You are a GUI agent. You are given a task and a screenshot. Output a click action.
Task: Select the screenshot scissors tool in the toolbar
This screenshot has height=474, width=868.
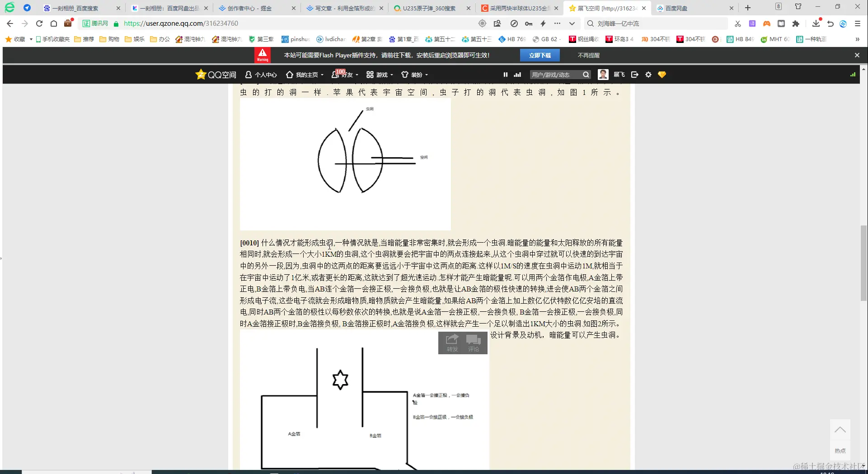click(737, 23)
